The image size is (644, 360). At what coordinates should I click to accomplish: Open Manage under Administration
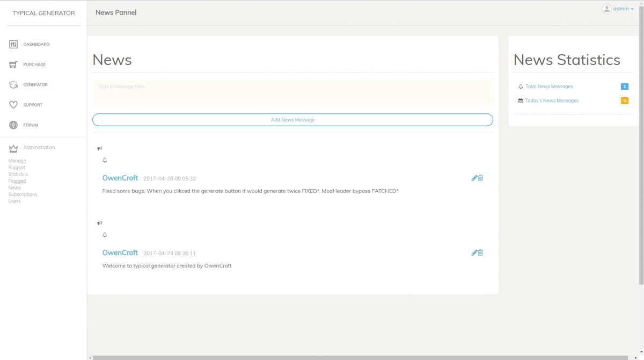tap(17, 161)
